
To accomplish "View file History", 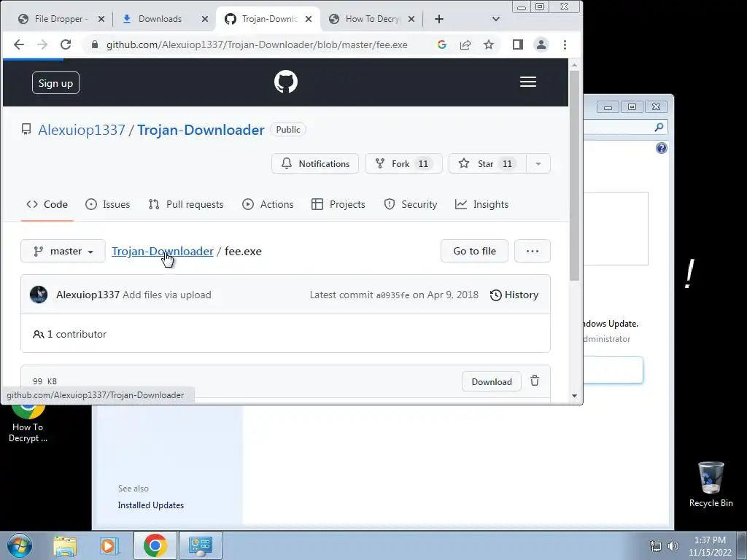I will (514, 295).
